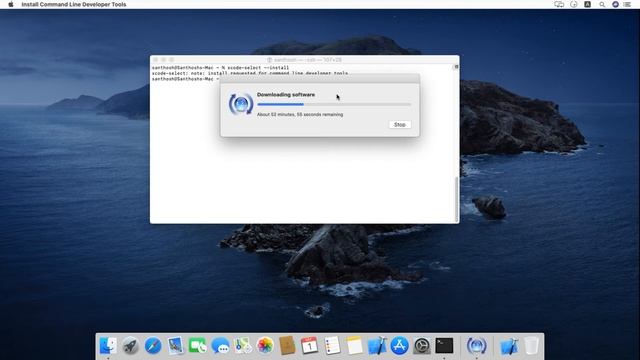The height and width of the screenshot is (360, 640).
Task: Open Reminders from the Dock
Action: 332,346
